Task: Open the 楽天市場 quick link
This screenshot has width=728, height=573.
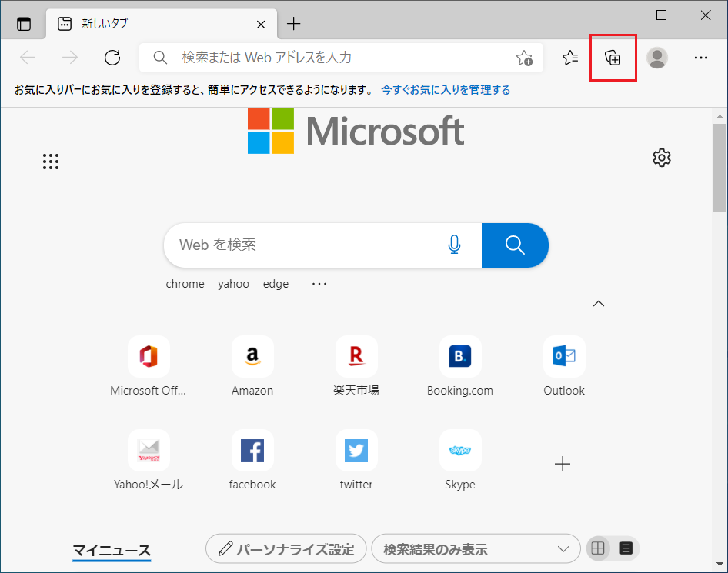Action: (x=356, y=365)
